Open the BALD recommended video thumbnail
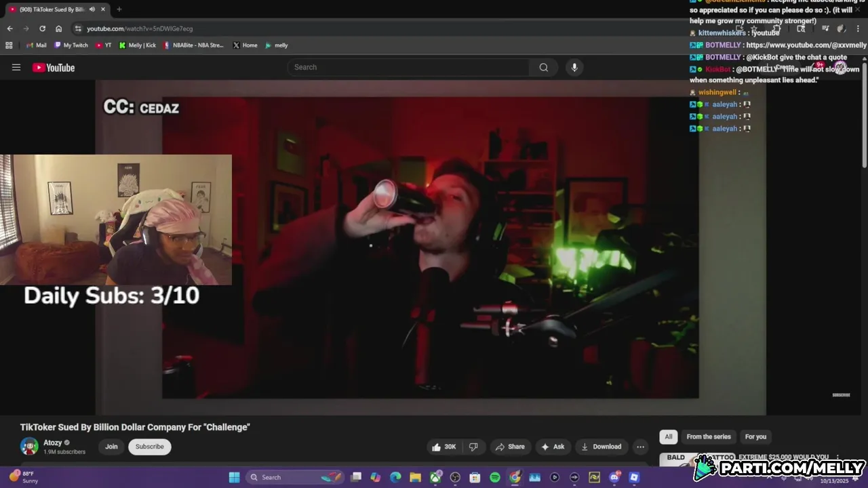868x488 pixels. (x=697, y=459)
